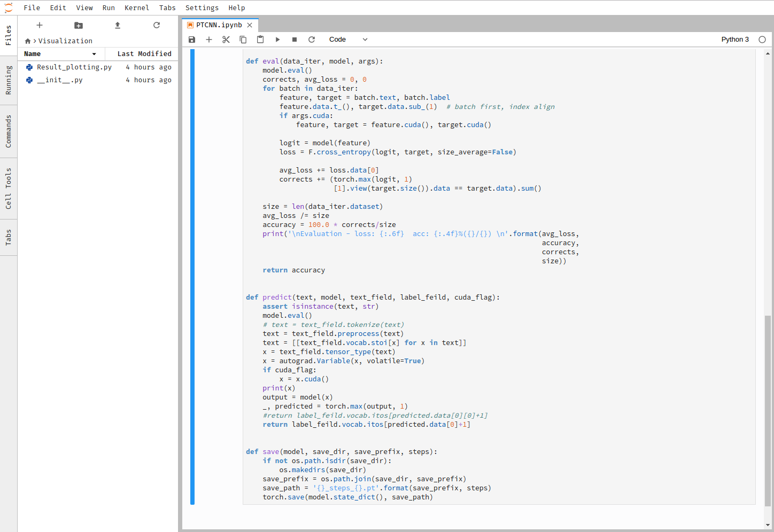Save the notebook with the disk icon
Viewport: 774px width, 532px height.
pos(192,40)
